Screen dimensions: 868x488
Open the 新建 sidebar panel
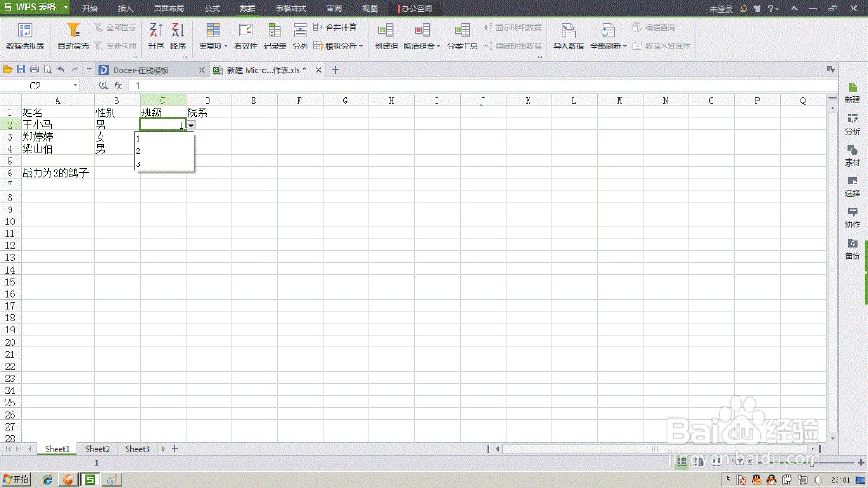[852, 93]
